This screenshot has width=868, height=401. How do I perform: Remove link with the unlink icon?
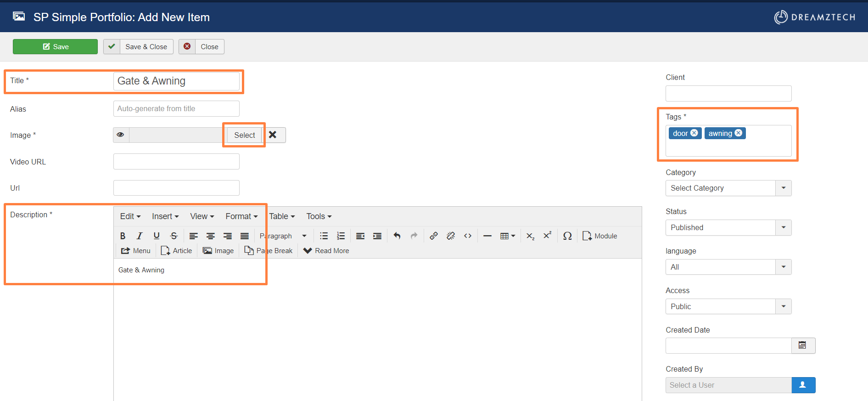click(451, 236)
